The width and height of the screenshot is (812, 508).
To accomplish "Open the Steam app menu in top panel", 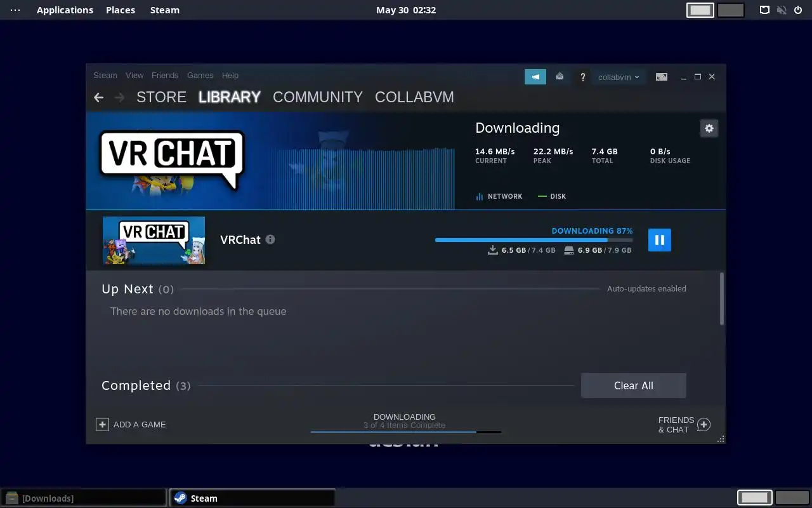I will click(165, 10).
